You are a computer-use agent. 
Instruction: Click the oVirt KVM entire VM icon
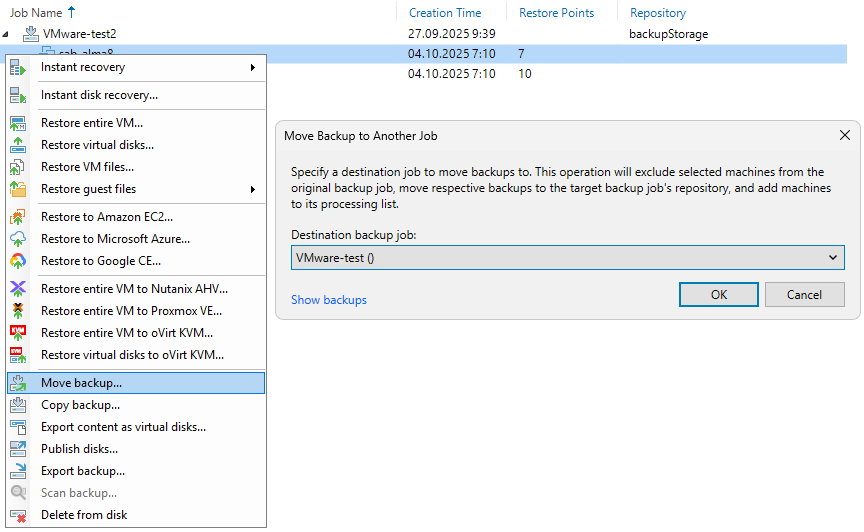(18, 333)
